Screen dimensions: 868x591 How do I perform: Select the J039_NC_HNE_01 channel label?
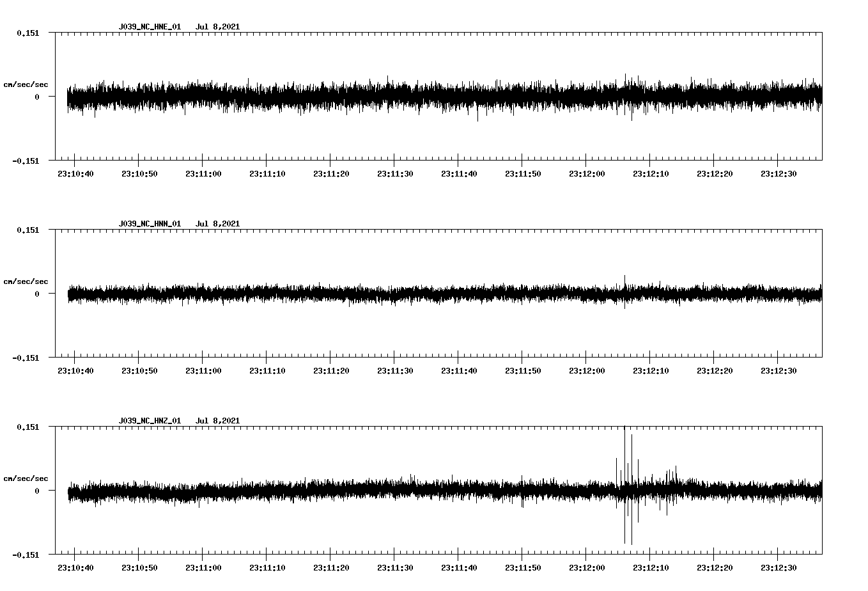pyautogui.click(x=149, y=27)
